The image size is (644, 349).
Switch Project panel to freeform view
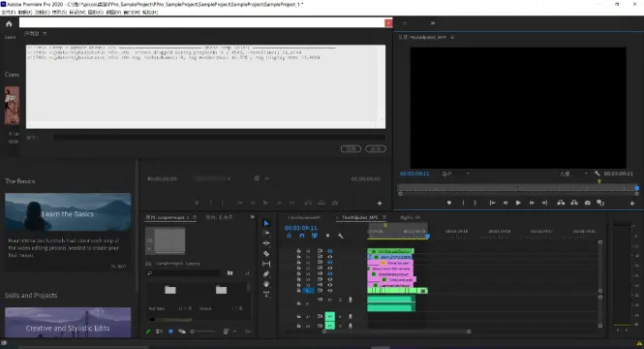(x=181, y=332)
